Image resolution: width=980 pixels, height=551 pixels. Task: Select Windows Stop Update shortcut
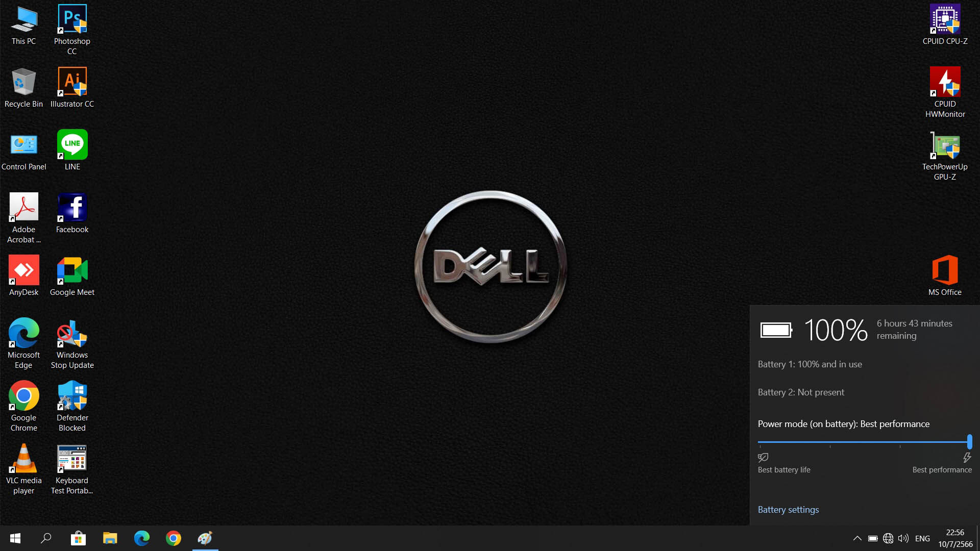(x=72, y=343)
